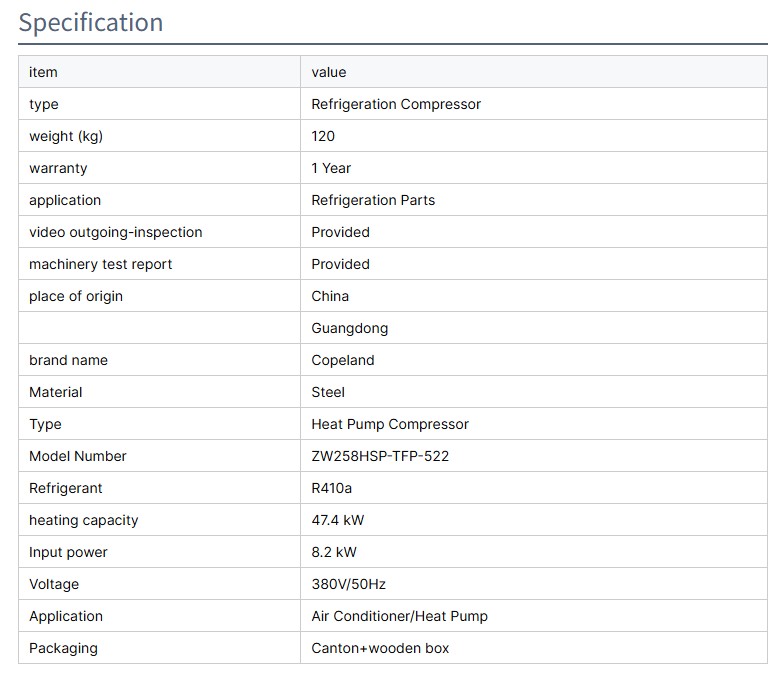Select the "item" column header cell
Viewport: 781px width, 675px height.
coord(44,72)
